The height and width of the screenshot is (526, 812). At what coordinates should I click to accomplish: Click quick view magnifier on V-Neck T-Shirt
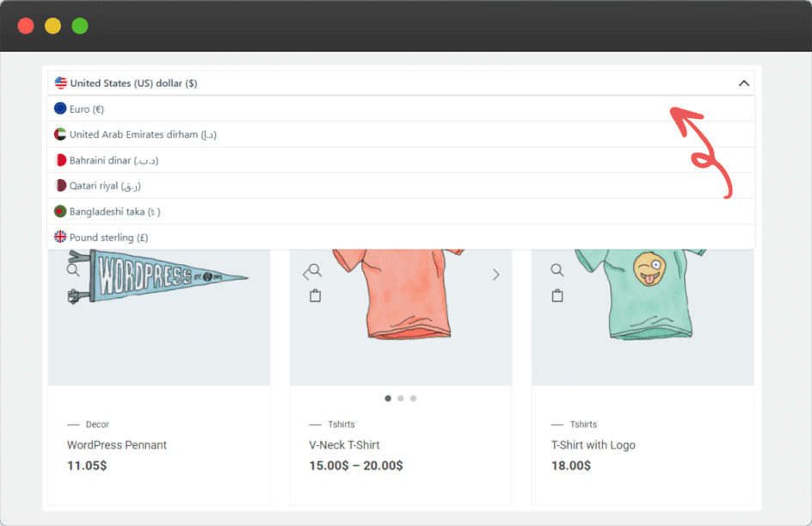(x=316, y=270)
